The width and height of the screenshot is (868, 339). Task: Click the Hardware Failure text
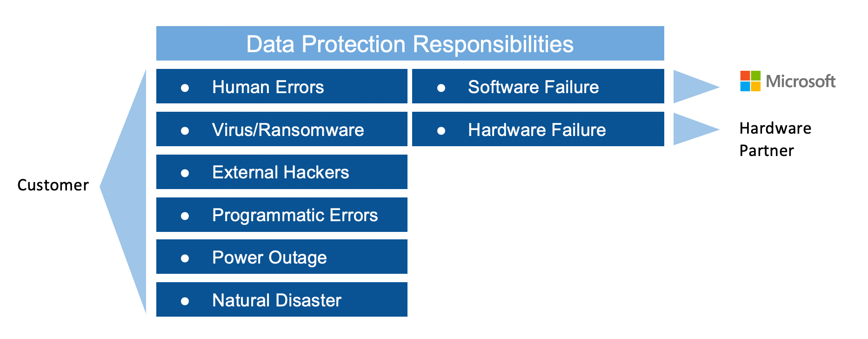537,130
